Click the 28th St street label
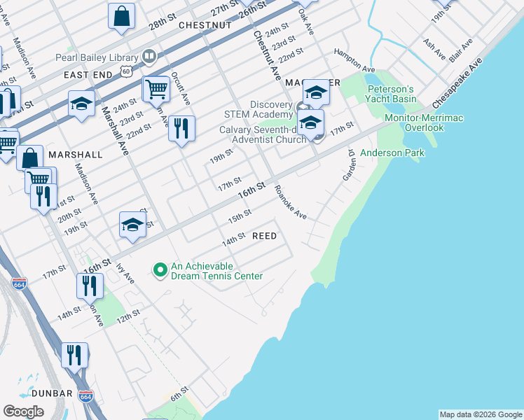The image size is (524, 420). click(163, 22)
